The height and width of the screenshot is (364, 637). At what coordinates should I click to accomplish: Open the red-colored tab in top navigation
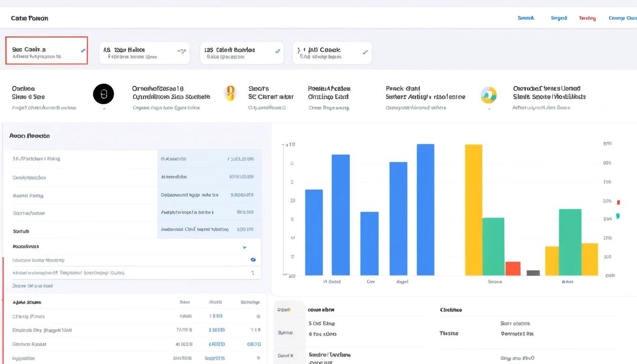587,18
